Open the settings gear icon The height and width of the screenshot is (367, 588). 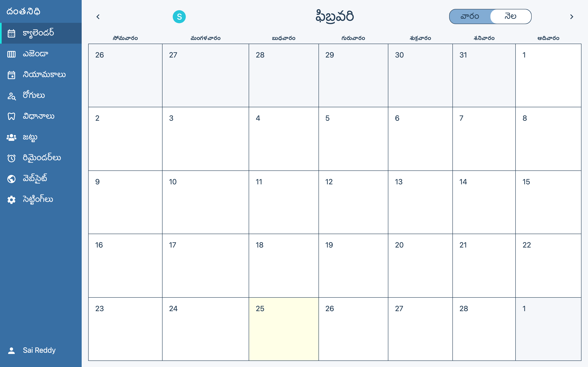(11, 200)
